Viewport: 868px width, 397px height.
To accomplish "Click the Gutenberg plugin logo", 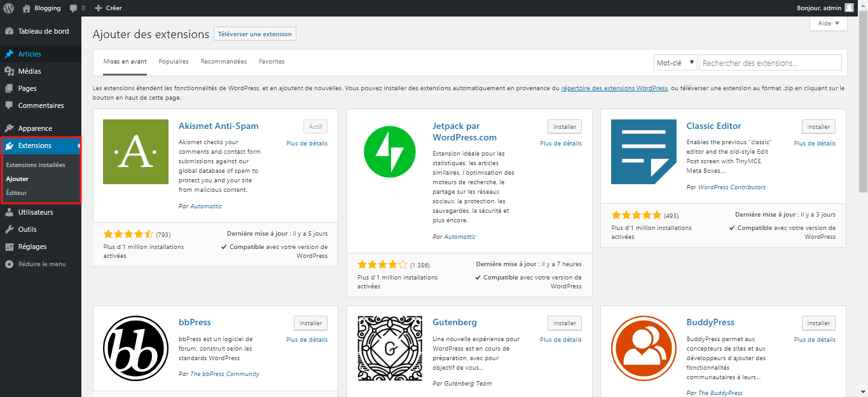I will point(389,348).
